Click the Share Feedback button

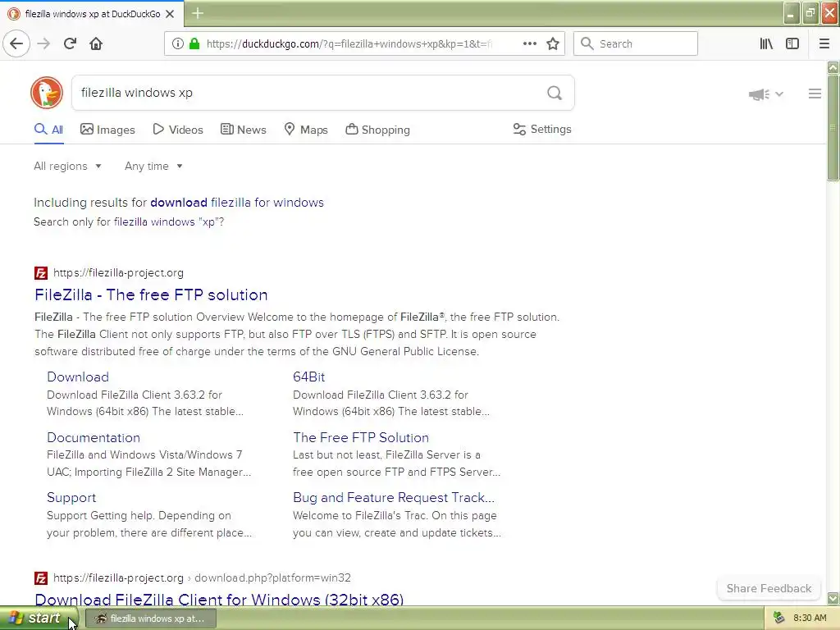pyautogui.click(x=769, y=588)
